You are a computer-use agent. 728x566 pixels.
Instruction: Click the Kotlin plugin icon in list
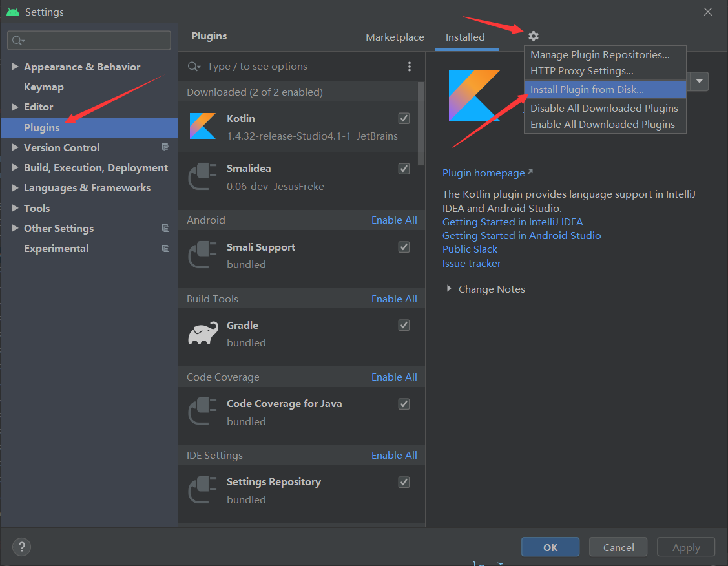coord(203,126)
